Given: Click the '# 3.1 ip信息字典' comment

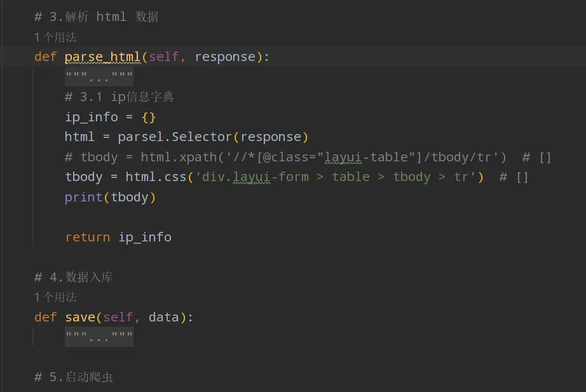Looking at the screenshot, I should coord(119,97).
